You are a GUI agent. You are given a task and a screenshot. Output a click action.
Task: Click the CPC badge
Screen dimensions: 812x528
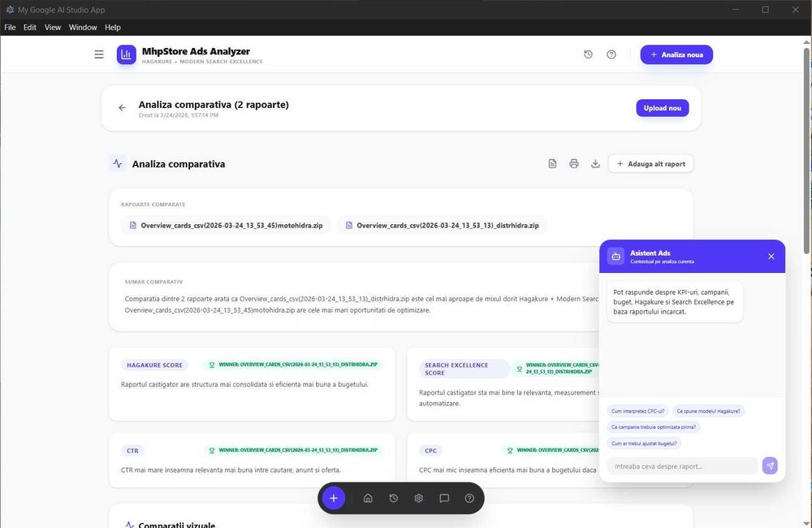tap(431, 451)
